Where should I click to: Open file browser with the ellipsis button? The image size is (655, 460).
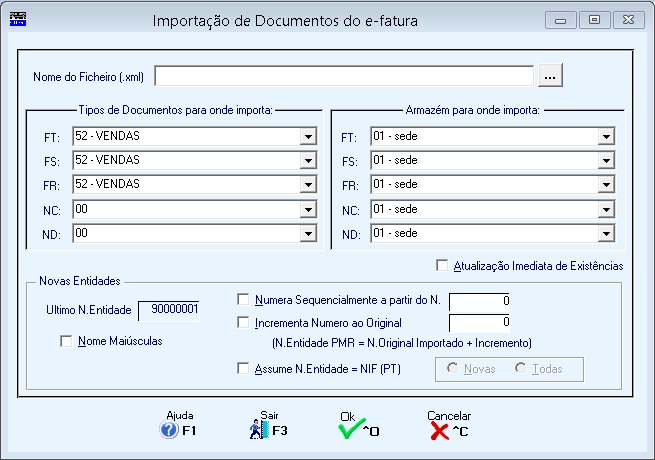(x=550, y=76)
